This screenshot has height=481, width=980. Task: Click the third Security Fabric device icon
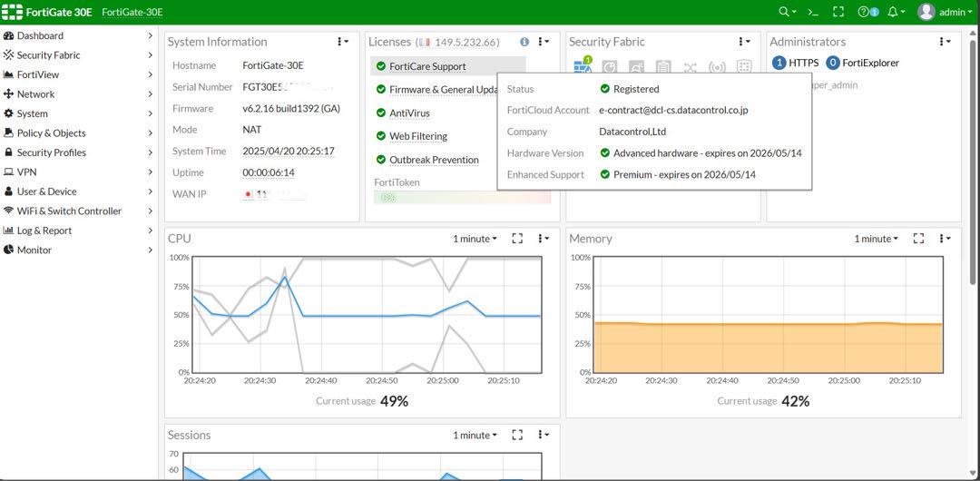coord(636,67)
